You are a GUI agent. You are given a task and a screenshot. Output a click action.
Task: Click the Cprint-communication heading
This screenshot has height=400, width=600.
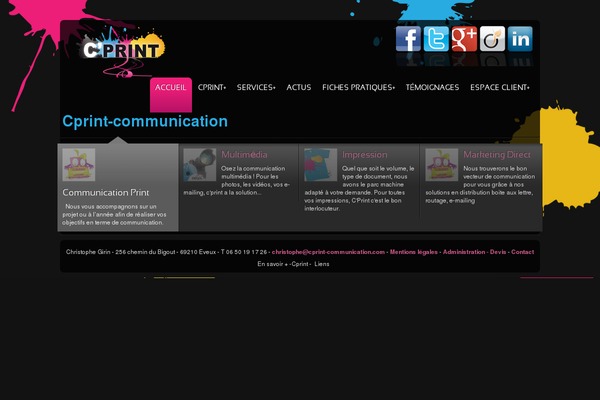pos(145,121)
